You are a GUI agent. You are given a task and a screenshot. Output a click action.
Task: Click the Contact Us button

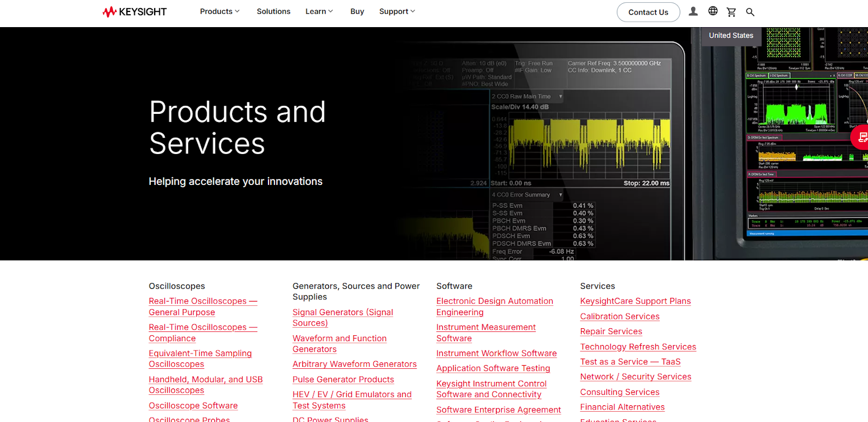[x=648, y=12]
